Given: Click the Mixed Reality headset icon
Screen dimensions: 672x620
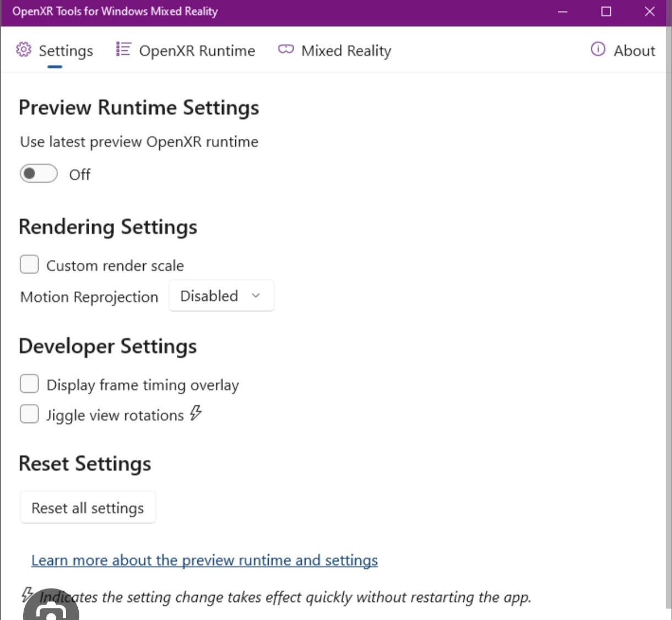Looking at the screenshot, I should click(286, 50).
